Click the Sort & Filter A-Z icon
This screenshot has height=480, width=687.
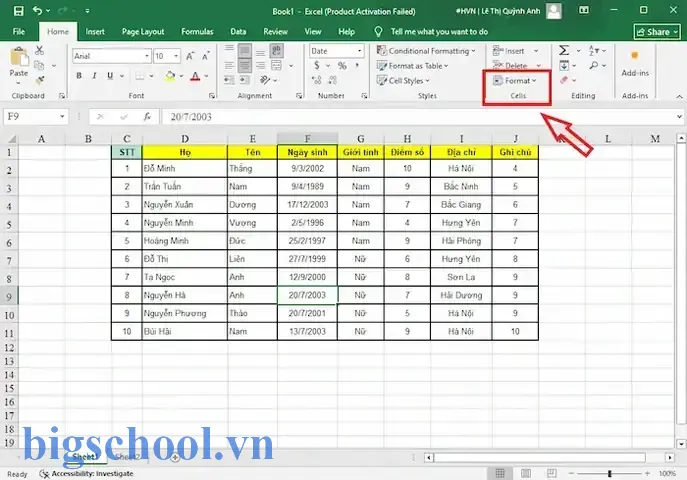point(594,50)
